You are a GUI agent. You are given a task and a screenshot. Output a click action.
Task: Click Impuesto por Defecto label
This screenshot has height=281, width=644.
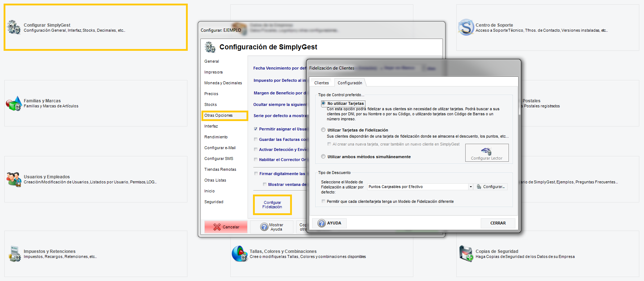(x=280, y=80)
